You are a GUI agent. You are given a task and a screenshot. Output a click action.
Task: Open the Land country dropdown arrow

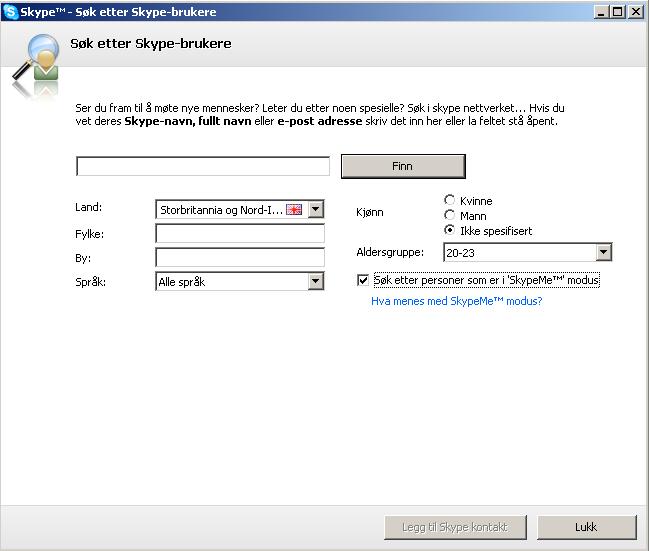tap(316, 209)
